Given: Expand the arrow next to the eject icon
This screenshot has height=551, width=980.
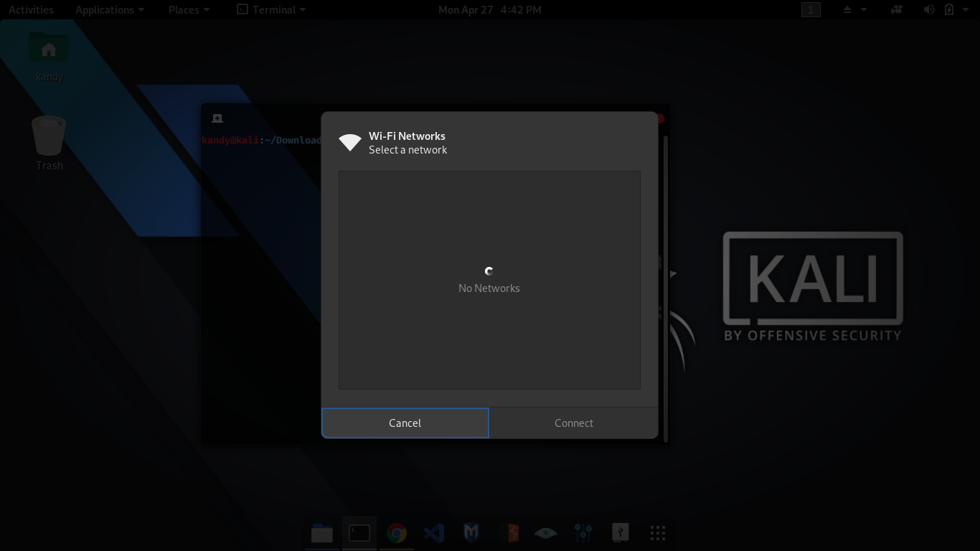Looking at the screenshot, I should click(x=864, y=9).
